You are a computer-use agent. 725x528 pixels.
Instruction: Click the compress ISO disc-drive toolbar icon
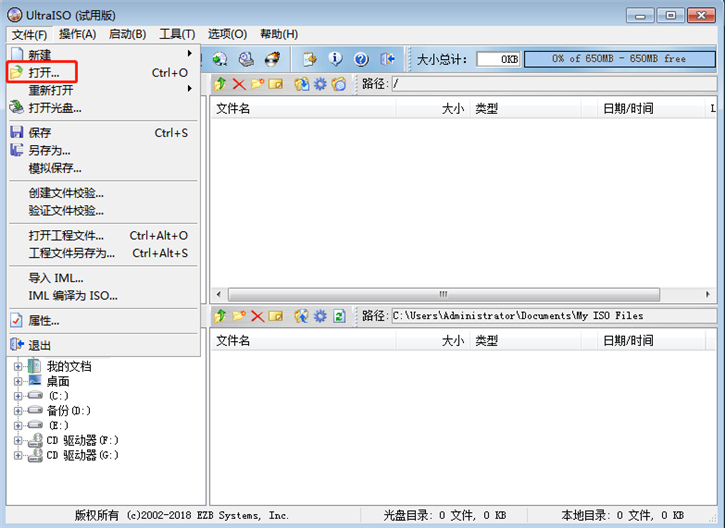[246, 59]
